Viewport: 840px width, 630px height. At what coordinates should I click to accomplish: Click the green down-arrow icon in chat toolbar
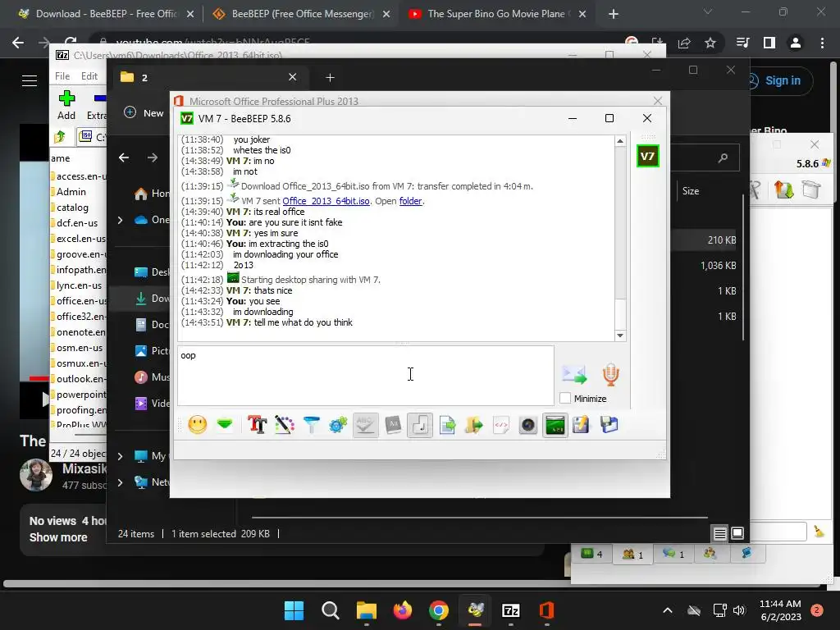pyautogui.click(x=225, y=425)
